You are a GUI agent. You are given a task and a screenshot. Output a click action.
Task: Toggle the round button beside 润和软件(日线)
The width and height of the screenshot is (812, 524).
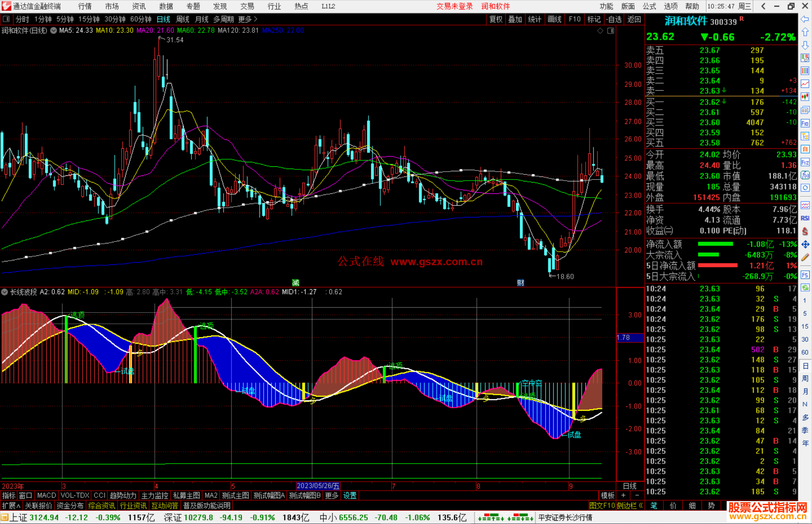(54, 30)
